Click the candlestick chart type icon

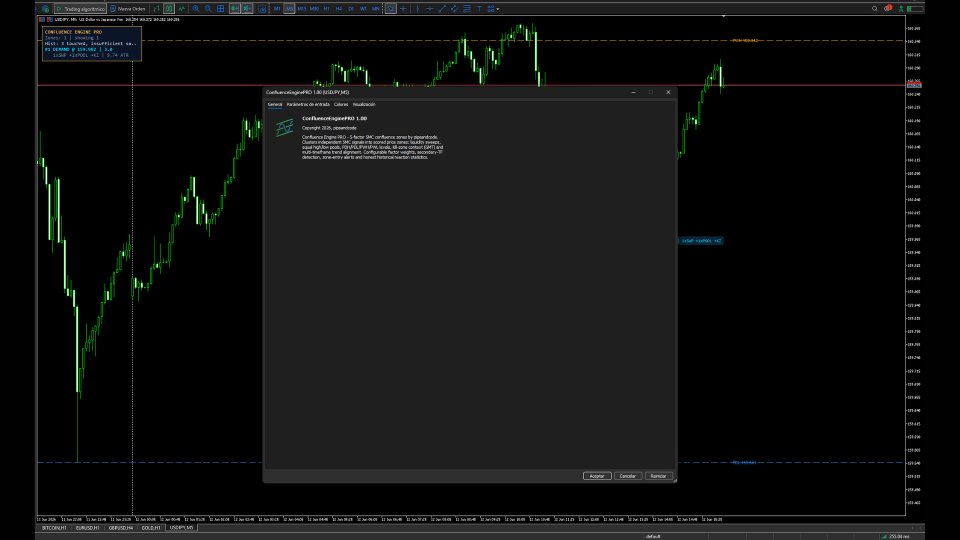[169, 9]
